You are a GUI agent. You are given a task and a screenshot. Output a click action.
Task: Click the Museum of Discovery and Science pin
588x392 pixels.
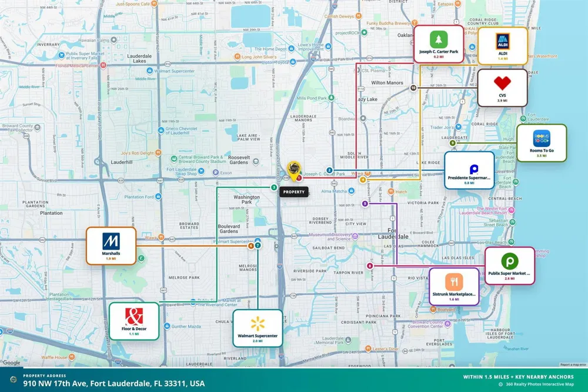[355, 236]
